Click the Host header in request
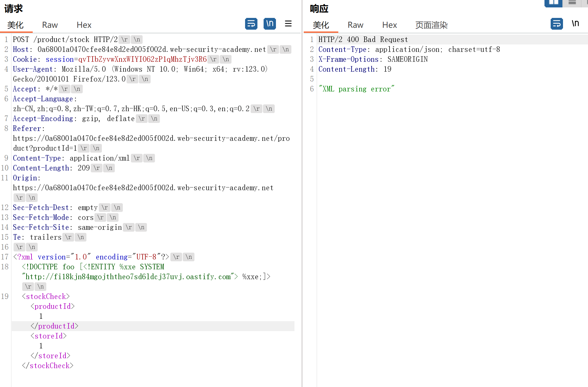The image size is (588, 387). click(x=140, y=49)
